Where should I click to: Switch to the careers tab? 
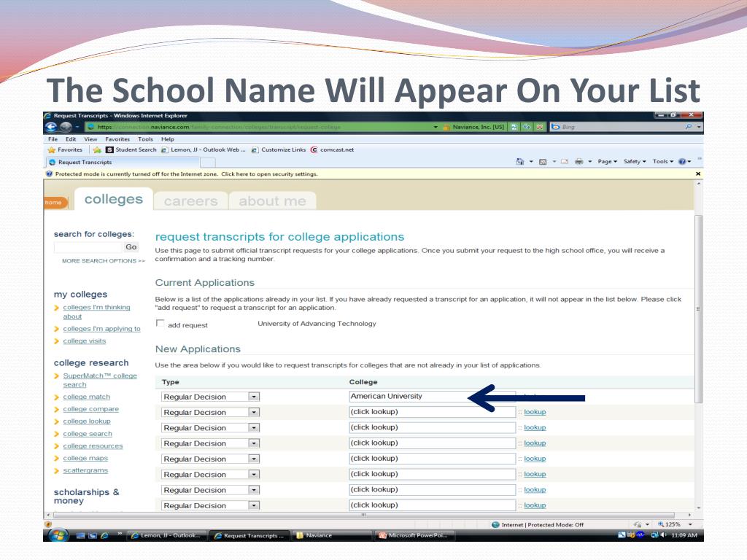click(190, 201)
